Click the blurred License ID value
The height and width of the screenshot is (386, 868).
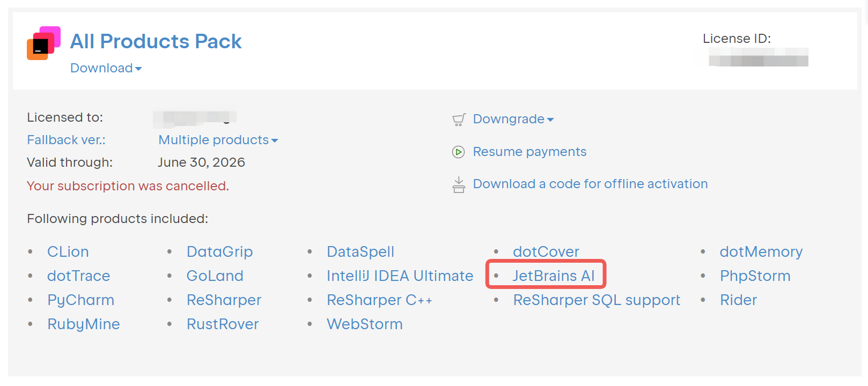759,57
